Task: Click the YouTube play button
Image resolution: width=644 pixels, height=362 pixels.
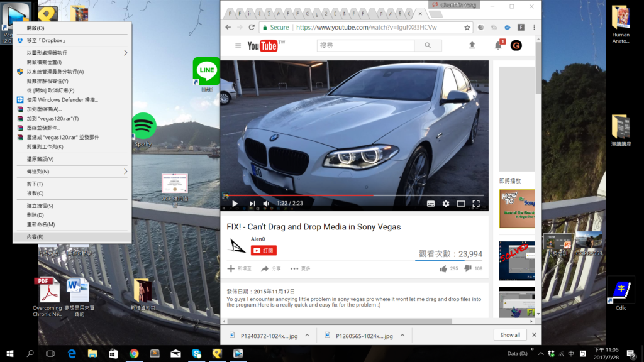Action: point(235,204)
